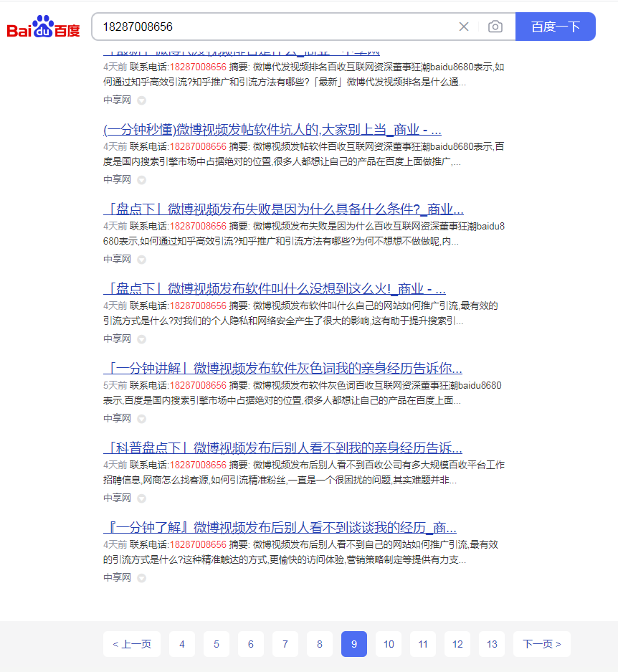The image size is (618, 672).
Task: Click 中享网 source under 微博视频发布失败 result
Action: (117, 260)
